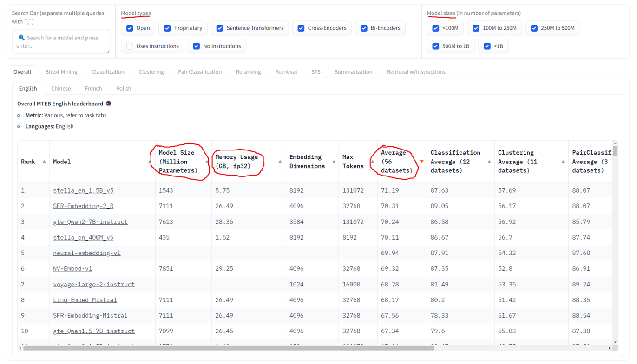Open the Clustering tab
The image size is (637, 364).
pyautogui.click(x=151, y=72)
